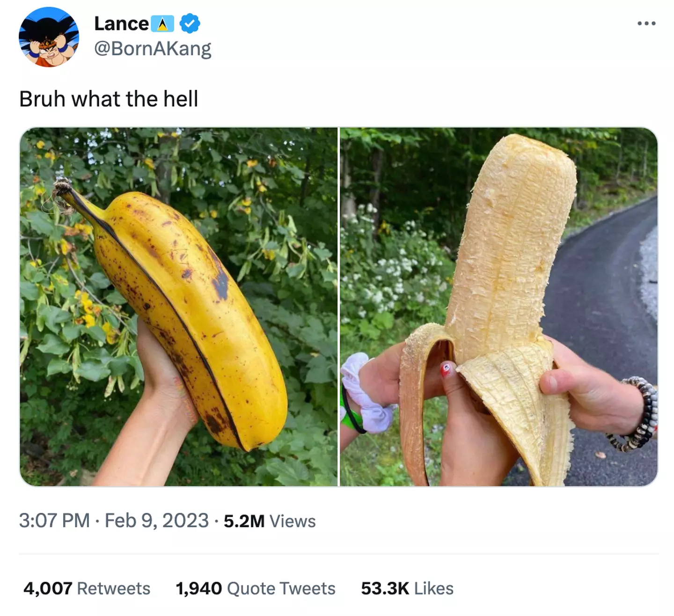Click the 5.2M view count number
Viewport: 674px width, 616px height.
244,521
